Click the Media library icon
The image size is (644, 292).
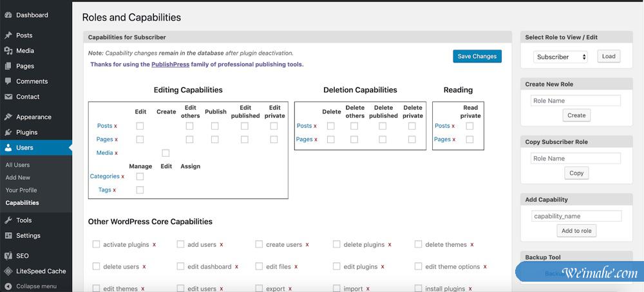(x=8, y=51)
